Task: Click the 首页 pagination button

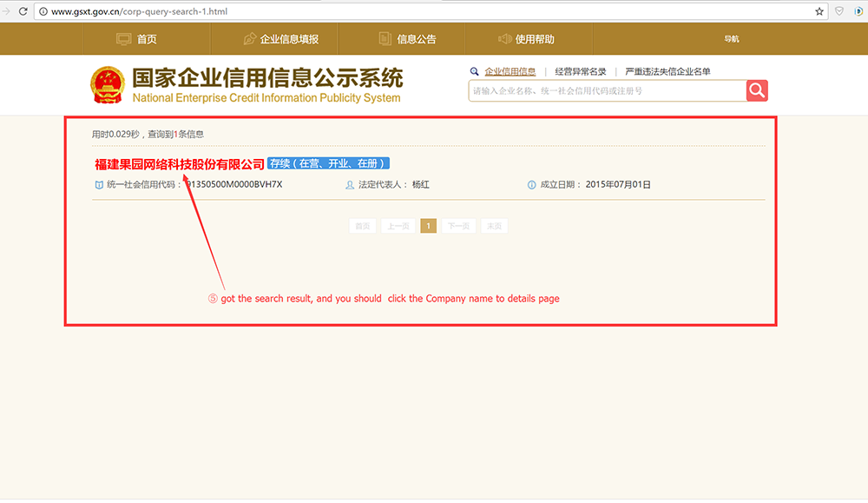Action: (x=363, y=226)
